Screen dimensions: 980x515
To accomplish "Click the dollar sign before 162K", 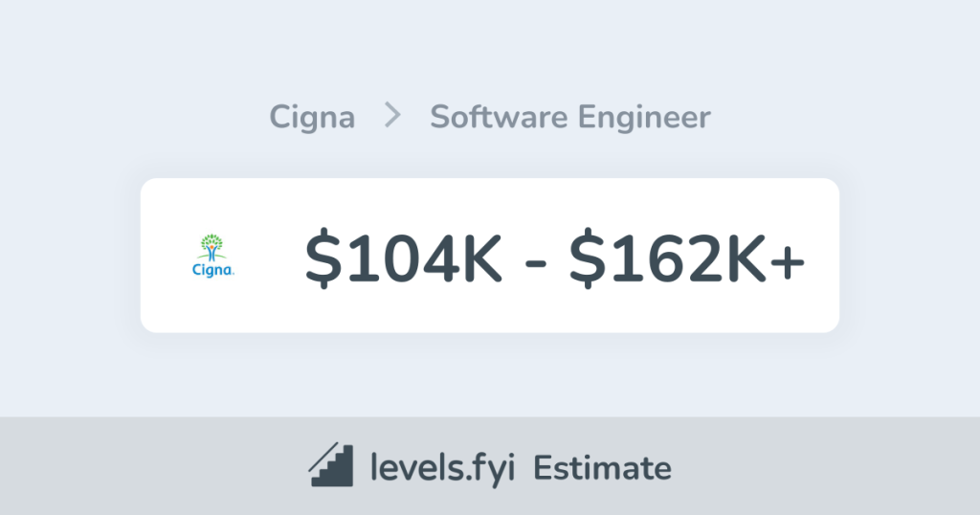I will 584,258.
